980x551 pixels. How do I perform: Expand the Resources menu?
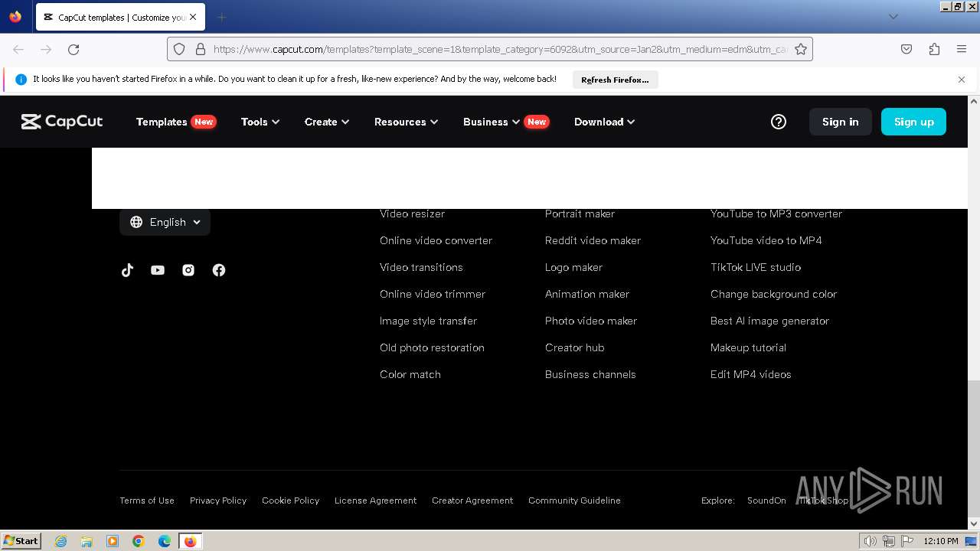[406, 122]
